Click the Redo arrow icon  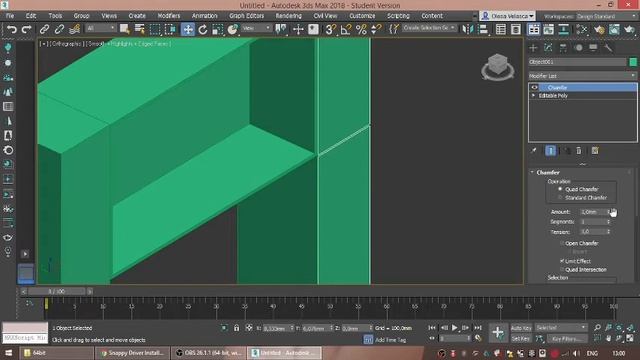point(27,29)
